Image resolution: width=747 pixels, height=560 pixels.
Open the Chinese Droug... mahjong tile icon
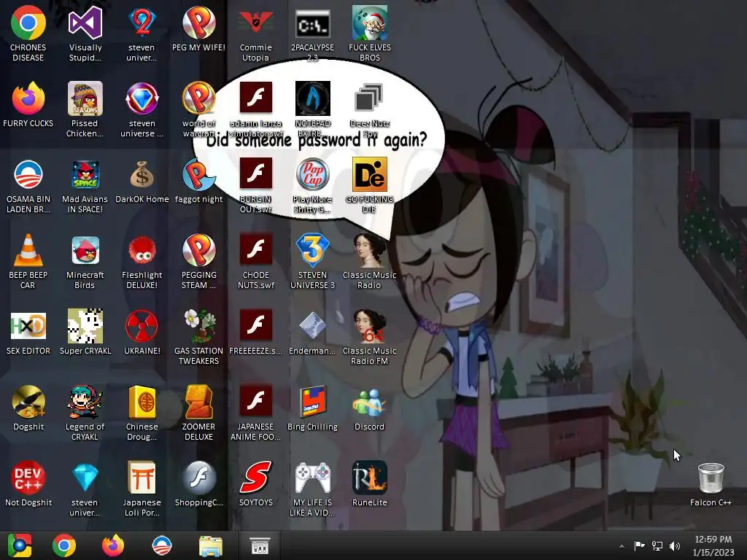coord(142,413)
